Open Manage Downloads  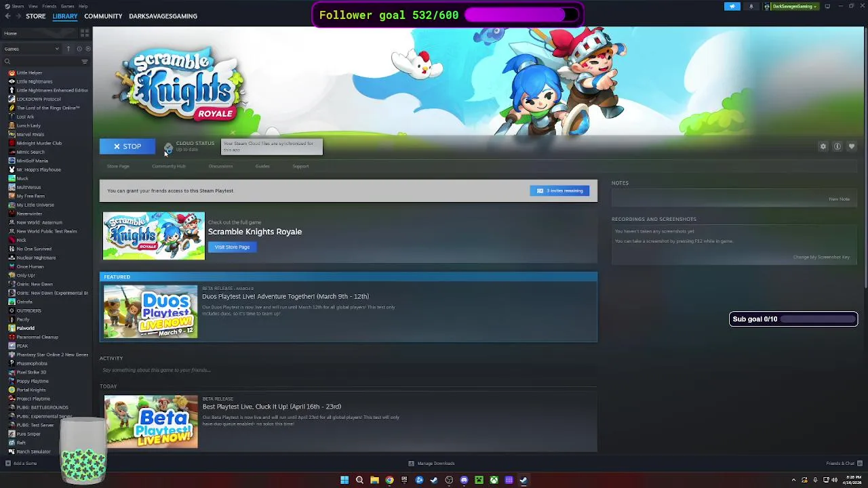431,464
